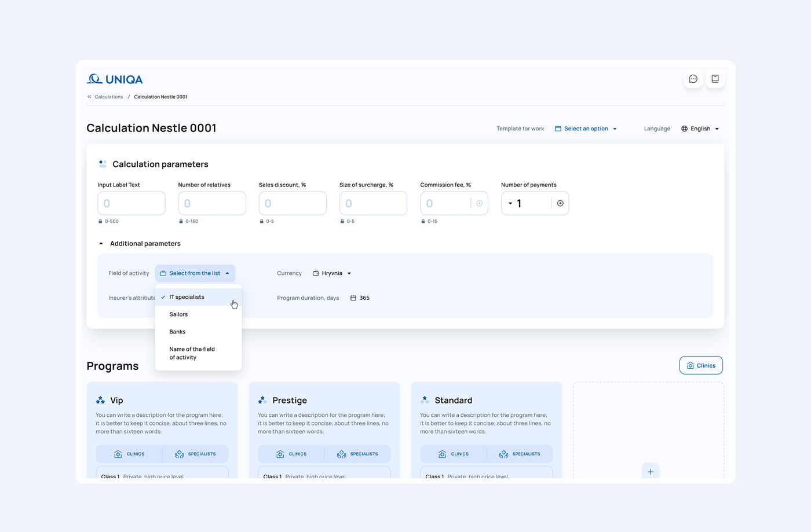Click the plus icon in Commission fee field
The image size is (811, 532).
click(x=479, y=203)
